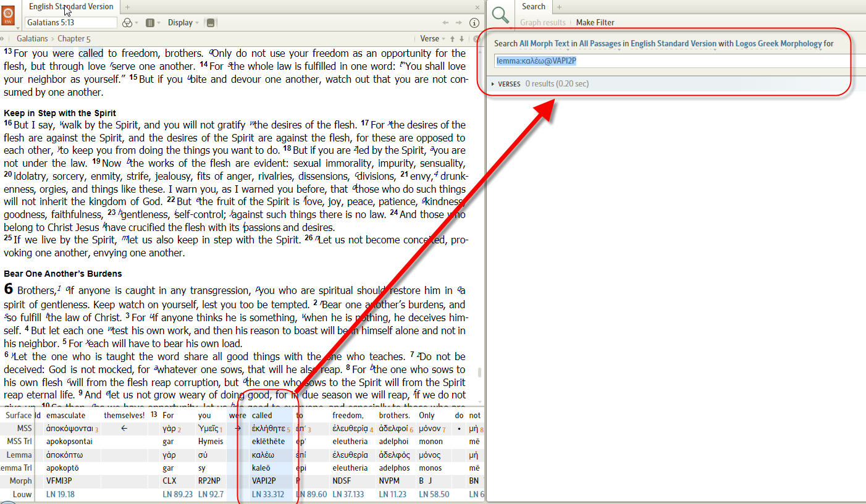
Task: Select the manuscript word ἐκλήθητε
Action: [x=269, y=428]
